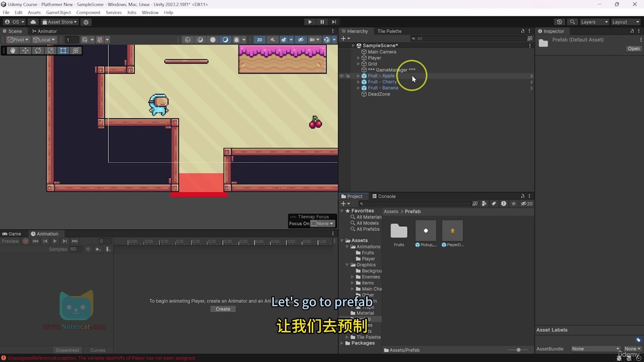This screenshot has width=644, height=362.
Task: Toggle 2D view mode in Scene
Action: pos(259,40)
